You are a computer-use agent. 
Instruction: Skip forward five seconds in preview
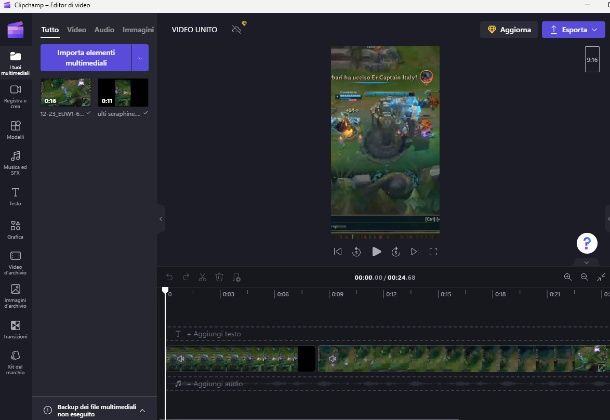click(x=396, y=252)
